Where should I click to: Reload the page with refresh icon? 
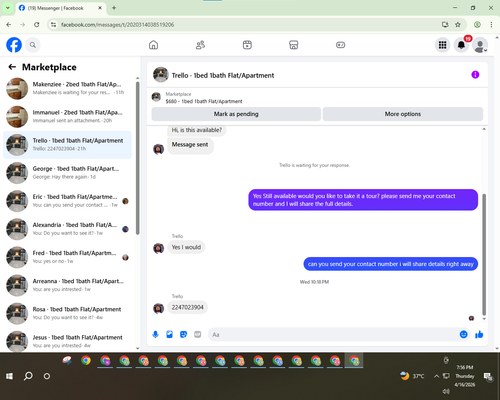[37, 25]
